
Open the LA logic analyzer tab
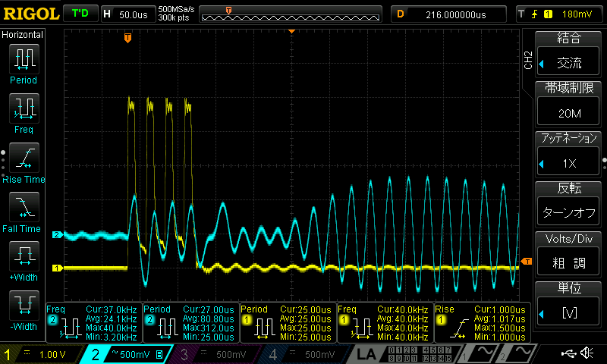[x=366, y=353]
